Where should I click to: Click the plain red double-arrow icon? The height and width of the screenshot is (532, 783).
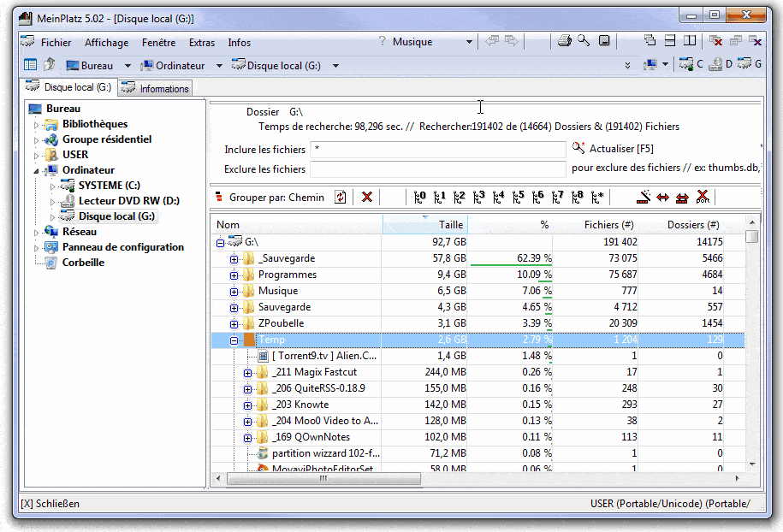click(x=662, y=198)
